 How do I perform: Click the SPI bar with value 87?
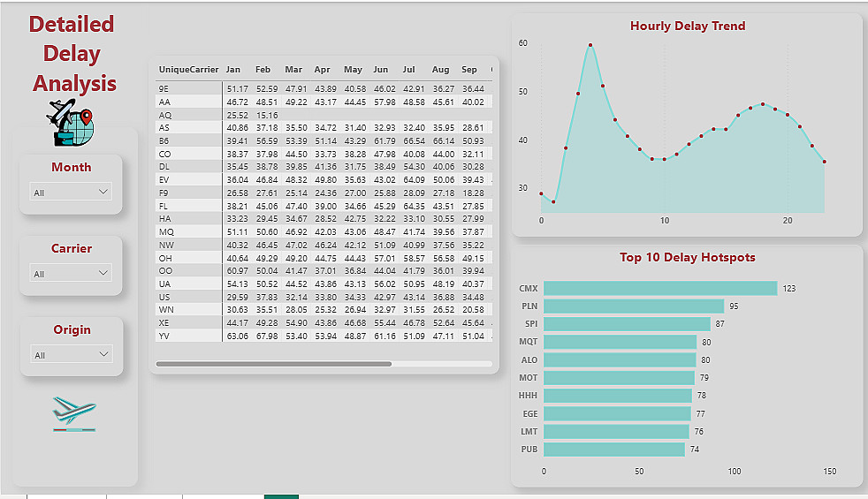(628, 323)
